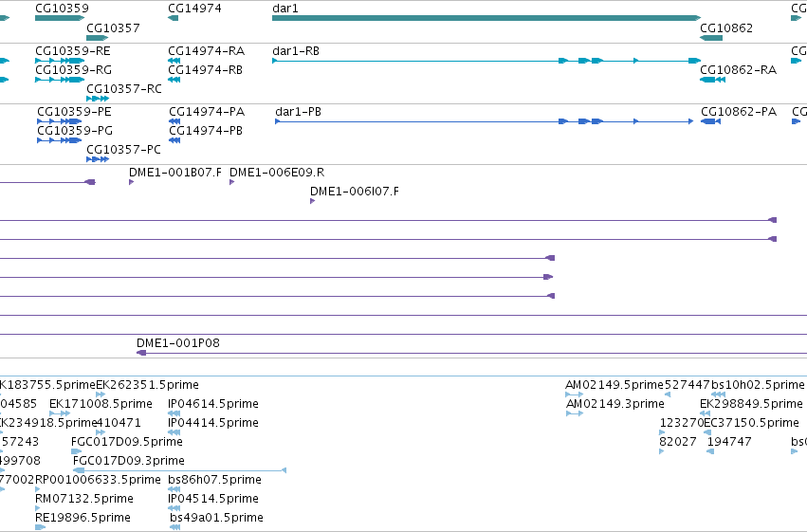Select the CG10359-RG transcript glyph
The width and height of the screenshot is (807, 532).
(x=60, y=80)
